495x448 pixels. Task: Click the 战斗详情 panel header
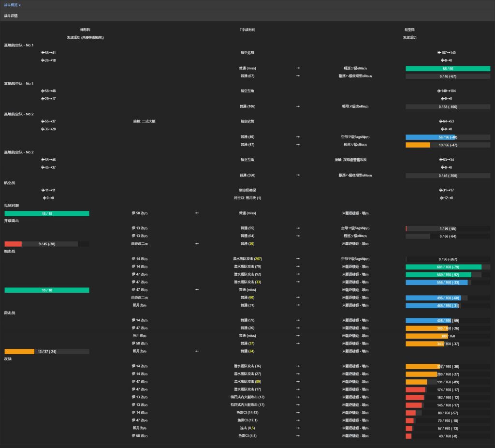click(x=11, y=16)
